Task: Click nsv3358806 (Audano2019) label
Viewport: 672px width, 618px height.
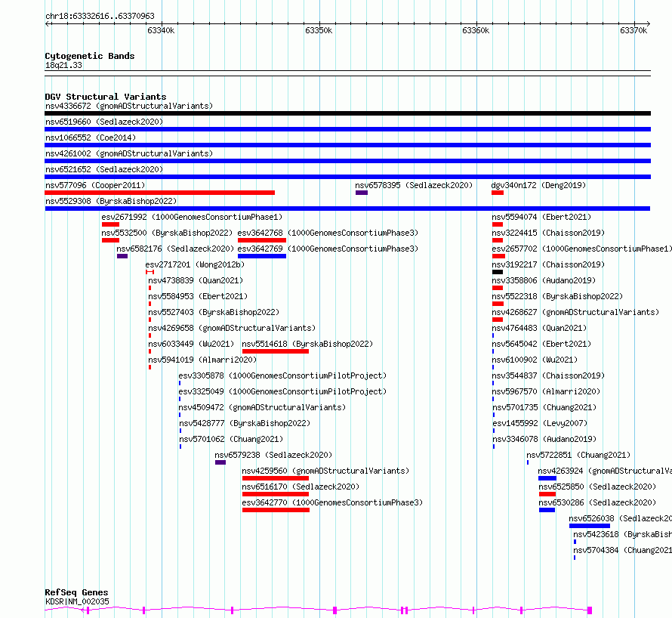Action: 544,280
